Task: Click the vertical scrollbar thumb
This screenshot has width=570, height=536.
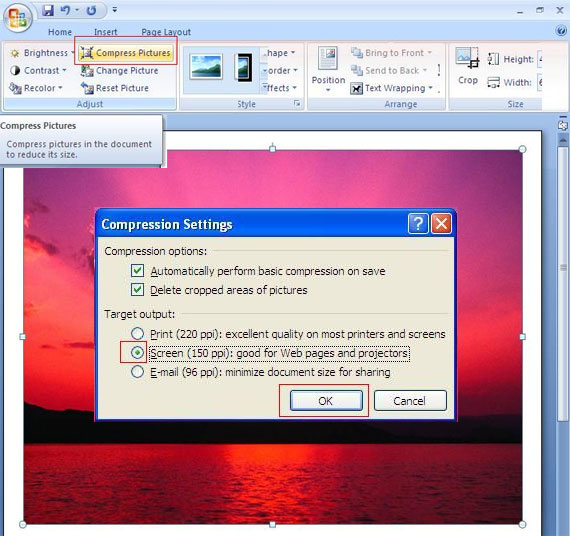Action: point(563,284)
